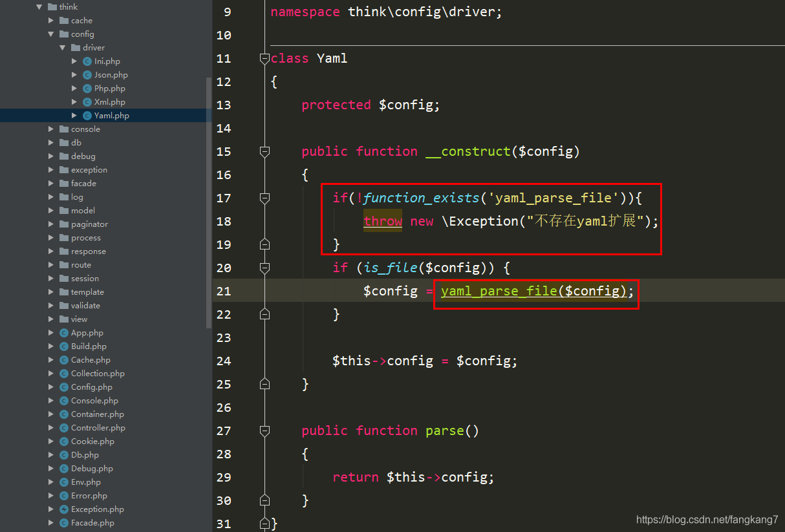Select Yaml.php in the project tree
The height and width of the screenshot is (532, 785).
106,116
